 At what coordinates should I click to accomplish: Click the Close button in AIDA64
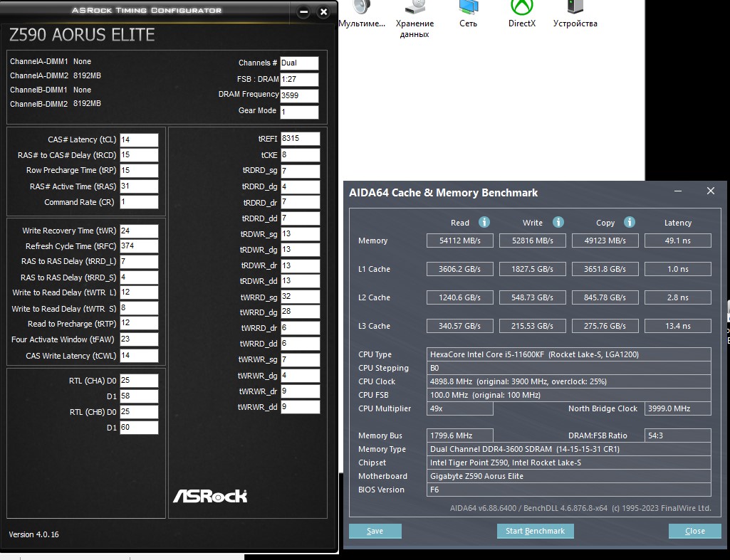[694, 531]
